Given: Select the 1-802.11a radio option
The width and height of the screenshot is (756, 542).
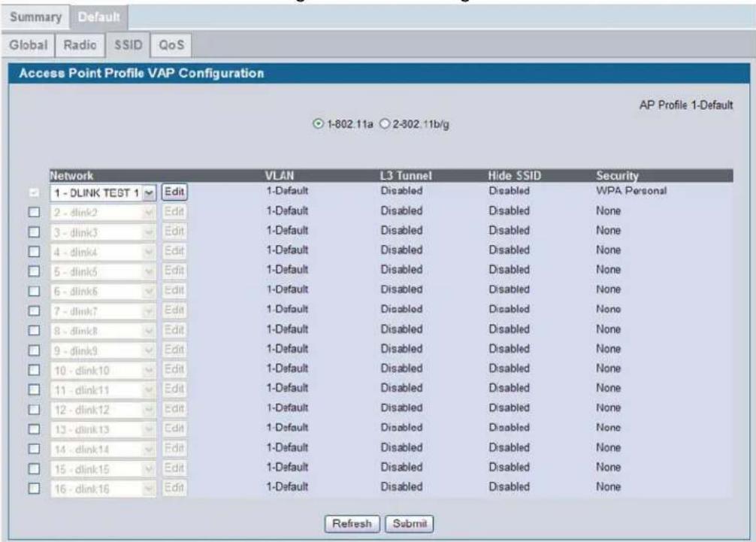Looking at the screenshot, I should pos(318,124).
